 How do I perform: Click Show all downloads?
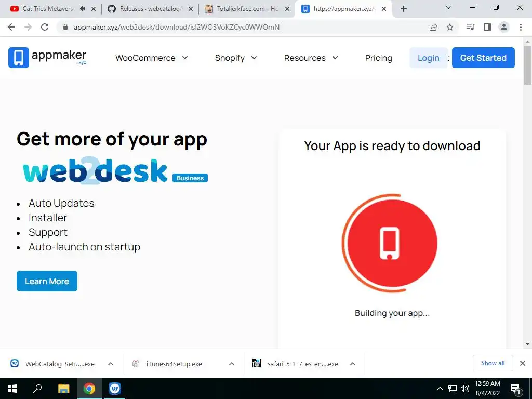493,363
